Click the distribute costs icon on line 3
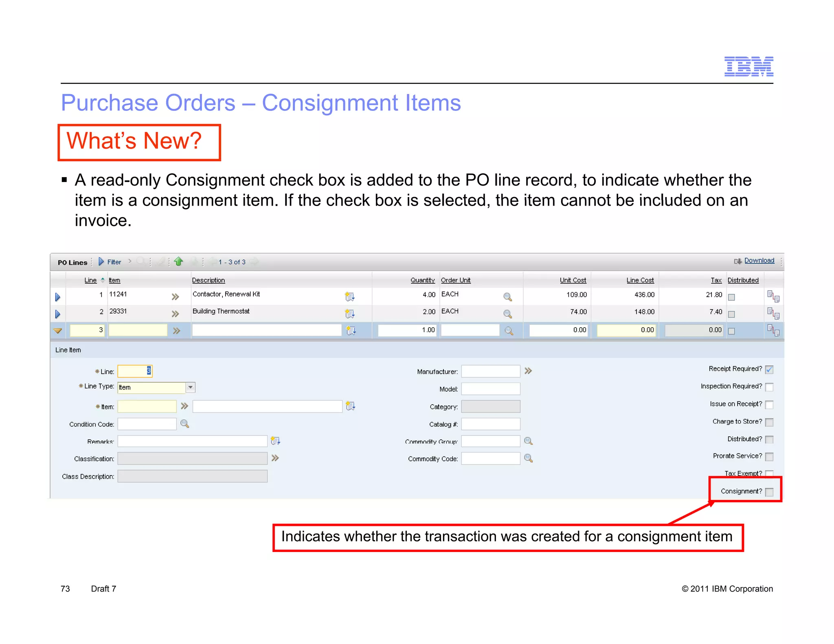 point(773,330)
